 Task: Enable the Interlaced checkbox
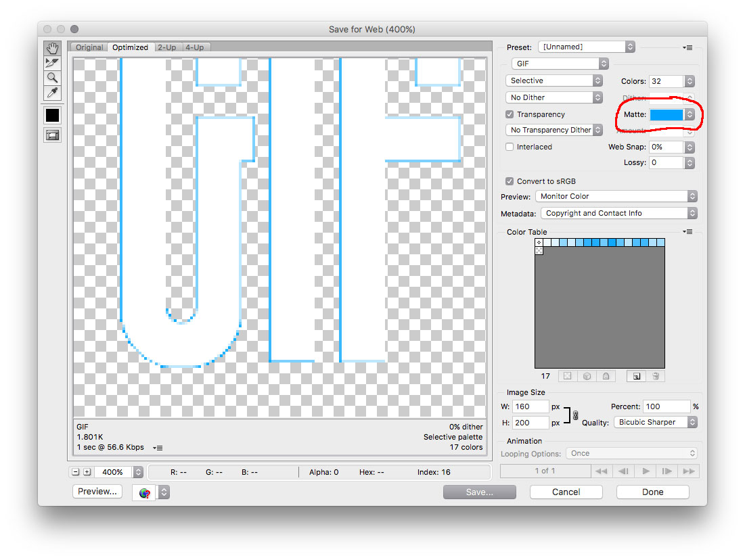click(x=510, y=147)
